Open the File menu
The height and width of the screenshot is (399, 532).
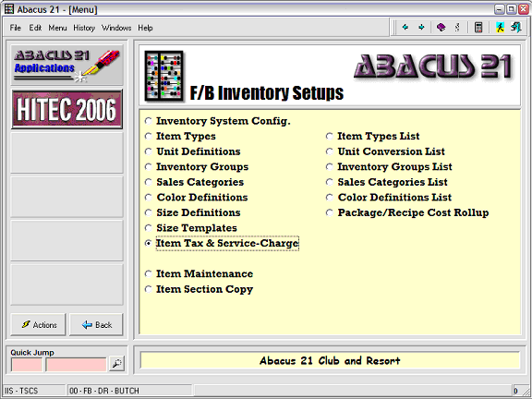point(16,28)
